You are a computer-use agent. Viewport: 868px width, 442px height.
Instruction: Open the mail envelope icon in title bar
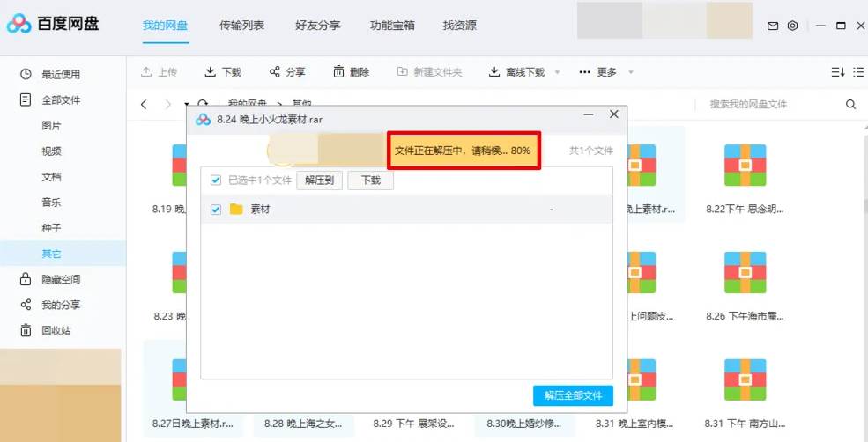773,26
